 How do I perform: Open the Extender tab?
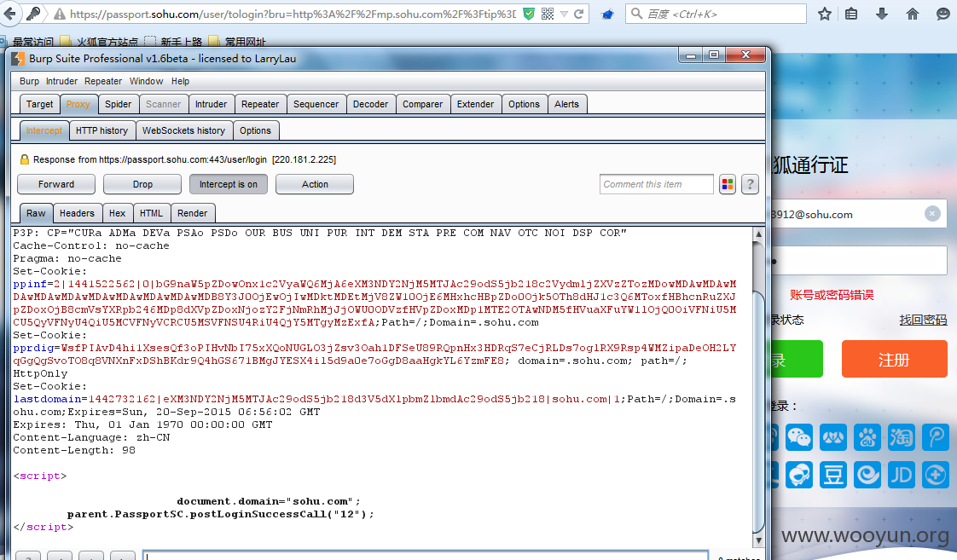pos(475,104)
